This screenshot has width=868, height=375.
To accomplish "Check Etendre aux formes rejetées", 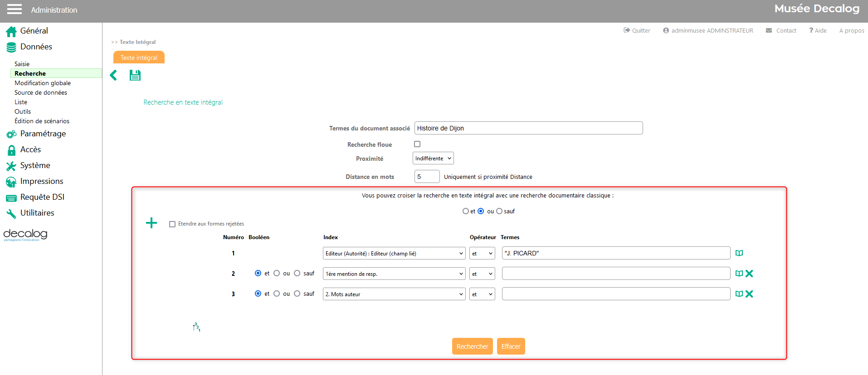I will click(172, 224).
